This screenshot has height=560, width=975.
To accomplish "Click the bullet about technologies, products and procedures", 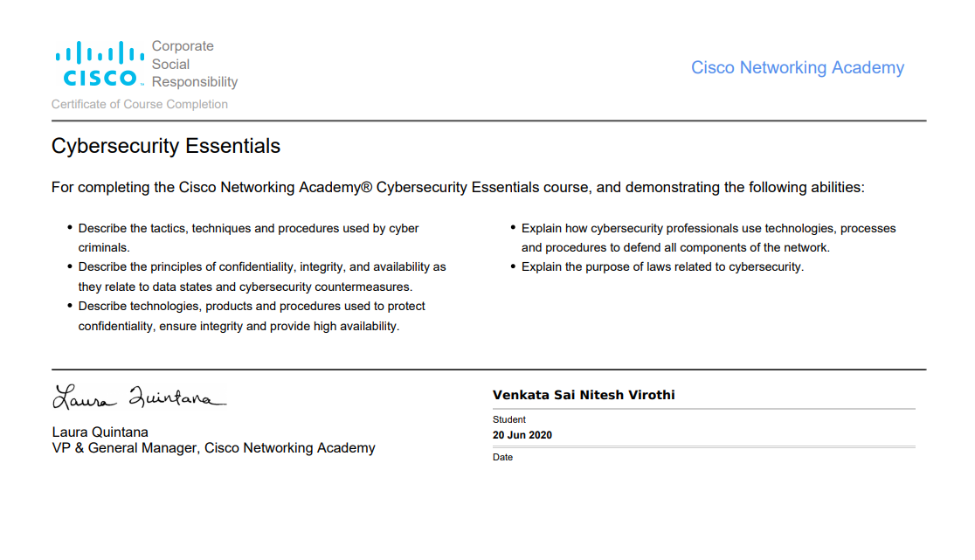I will (x=252, y=315).
